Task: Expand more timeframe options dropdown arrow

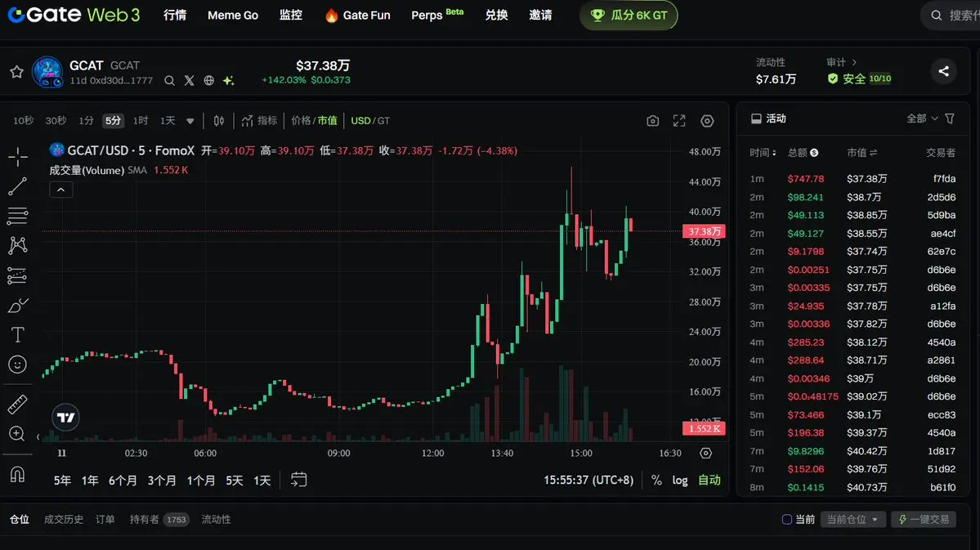Action: (190, 121)
